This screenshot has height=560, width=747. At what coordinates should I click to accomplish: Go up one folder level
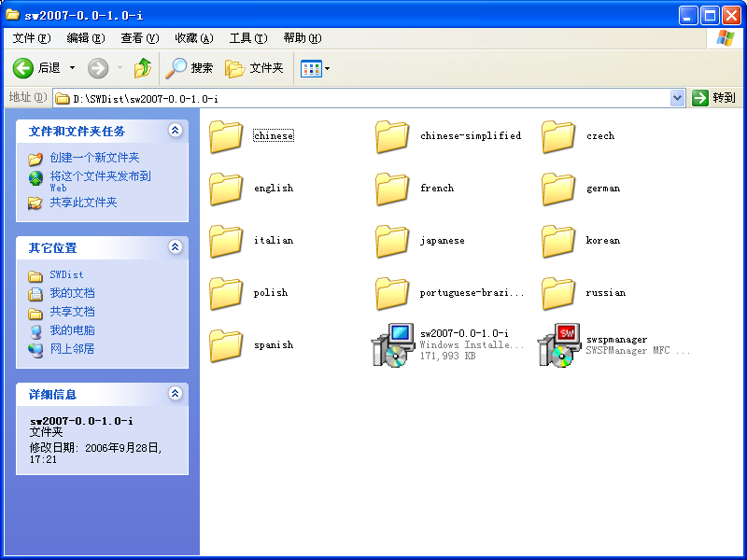[x=143, y=68]
